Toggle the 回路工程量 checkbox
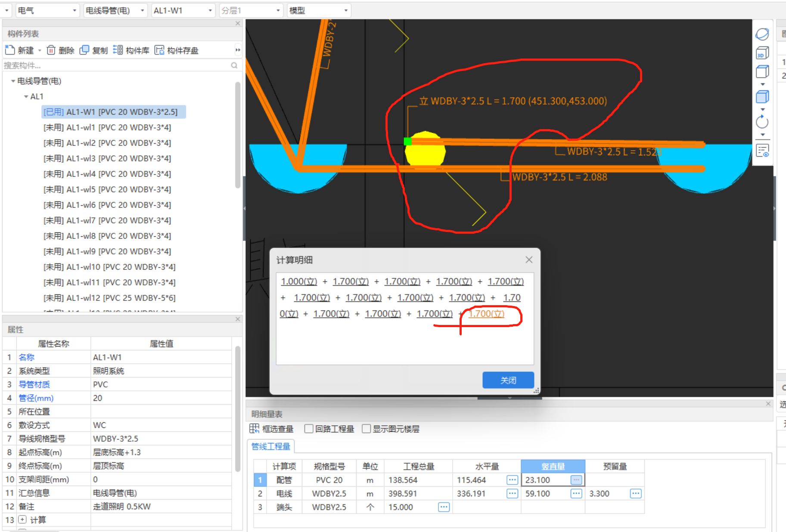The width and height of the screenshot is (786, 532). [308, 429]
